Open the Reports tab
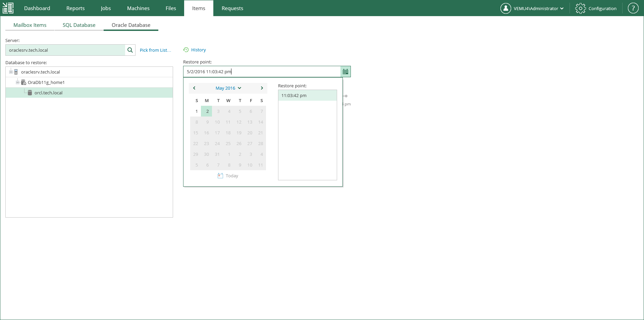Viewport: 644px width, 320px height. click(x=75, y=8)
